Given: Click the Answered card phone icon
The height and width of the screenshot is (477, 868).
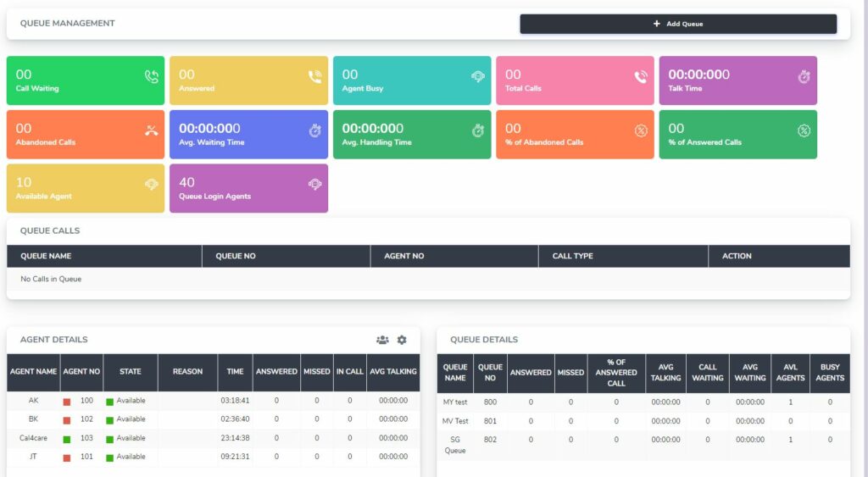Looking at the screenshot, I should (314, 76).
